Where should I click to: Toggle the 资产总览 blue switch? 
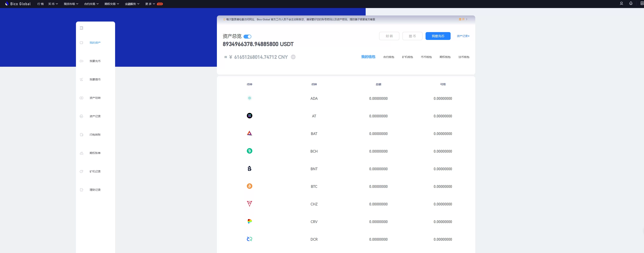[x=247, y=37]
